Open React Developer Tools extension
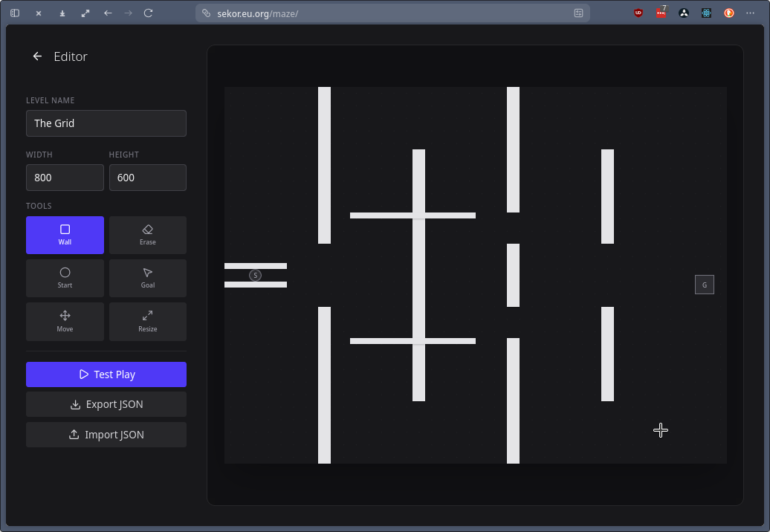Viewport: 770px width, 532px height. click(707, 13)
